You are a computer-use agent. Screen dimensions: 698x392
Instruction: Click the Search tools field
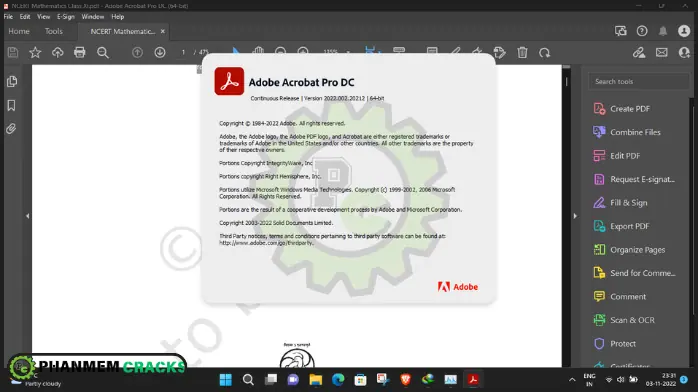pyautogui.click(x=639, y=81)
